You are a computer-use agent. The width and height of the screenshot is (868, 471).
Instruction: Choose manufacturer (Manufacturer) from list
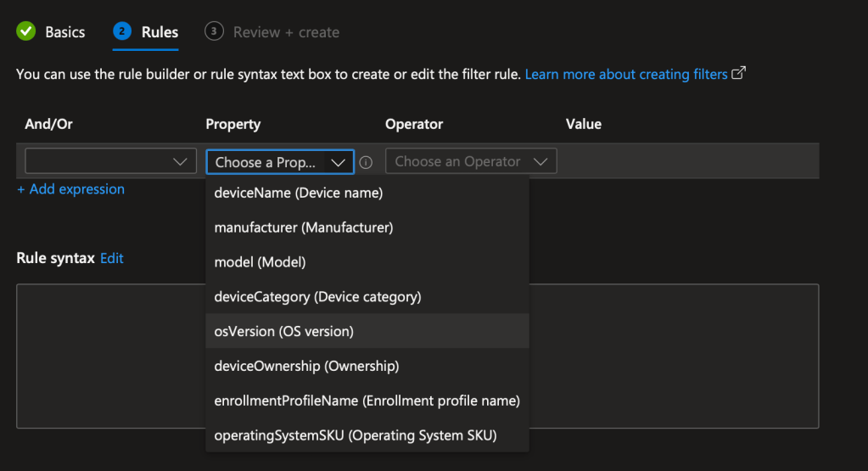(x=304, y=227)
